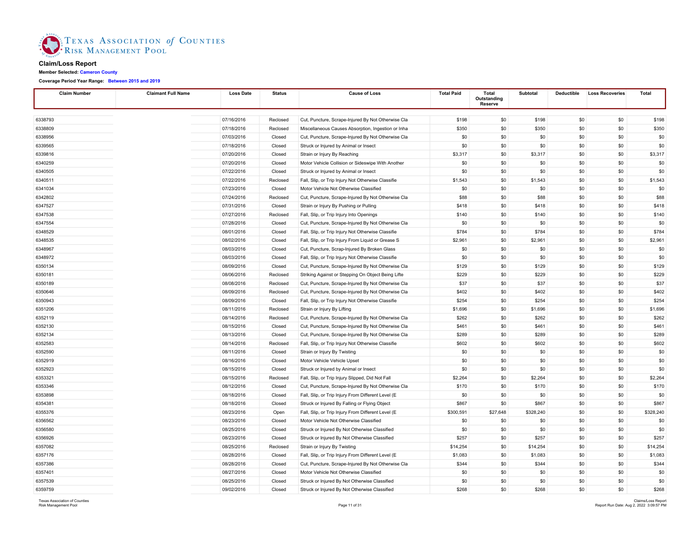Click the Between 2015 and 2019 range

134,81
